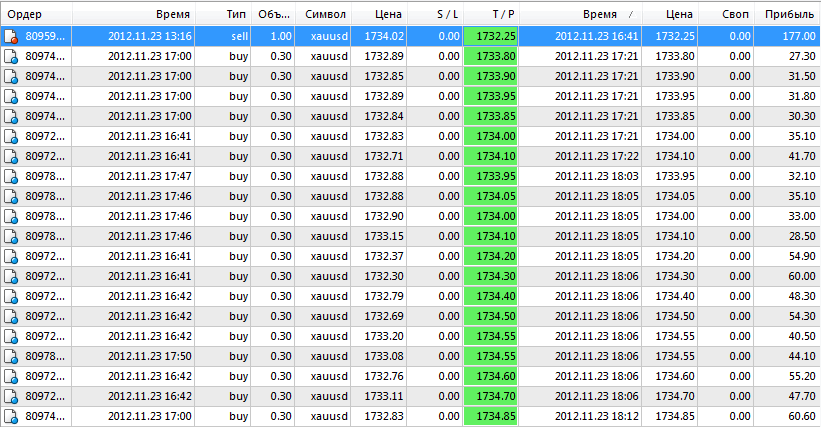This screenshot has height=427, width=821.
Task: Click the profit value 60.60
Action: (802, 417)
